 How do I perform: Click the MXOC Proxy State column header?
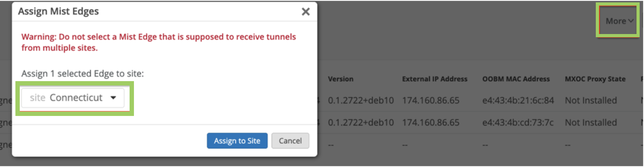click(595, 79)
